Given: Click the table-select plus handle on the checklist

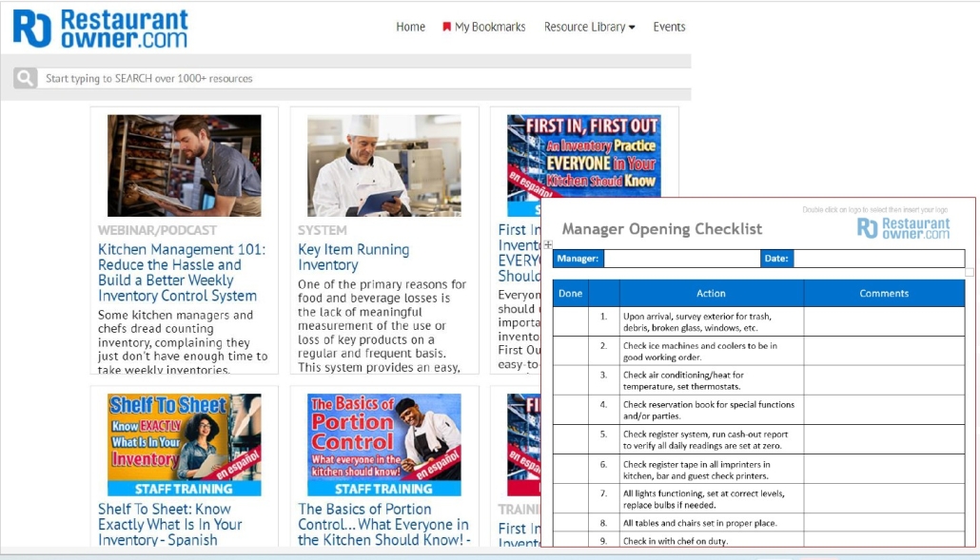Looking at the screenshot, I should tap(548, 246).
